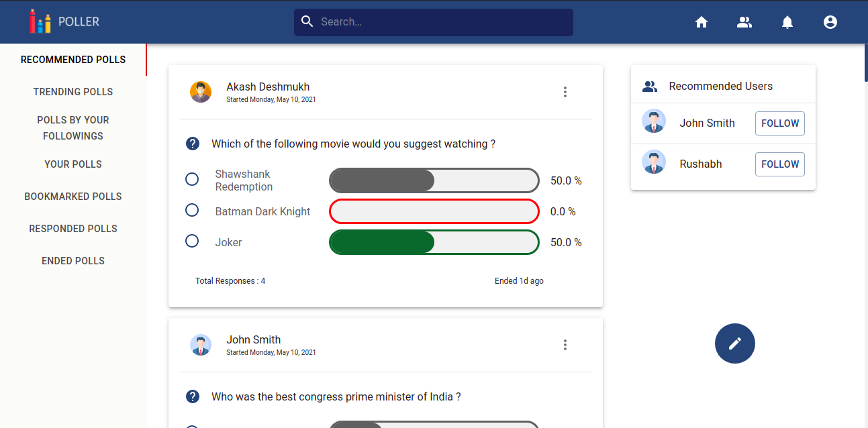
Task: Switch to Trending Polls
Action: pos(73,92)
